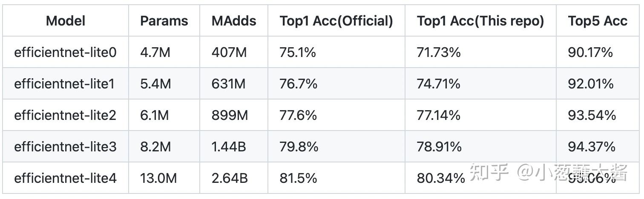The image size is (644, 199).
Task: Click the Top1 Acc(This repo) header
Action: point(480,21)
